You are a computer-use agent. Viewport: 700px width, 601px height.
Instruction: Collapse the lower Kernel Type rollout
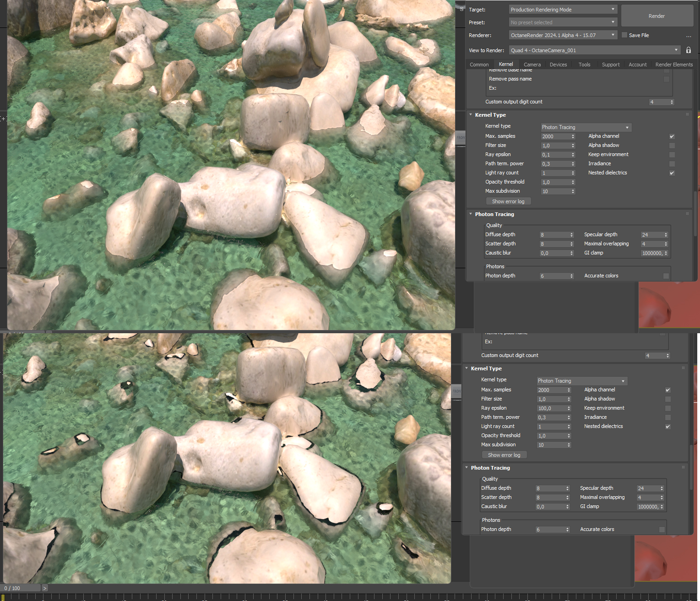(467, 368)
